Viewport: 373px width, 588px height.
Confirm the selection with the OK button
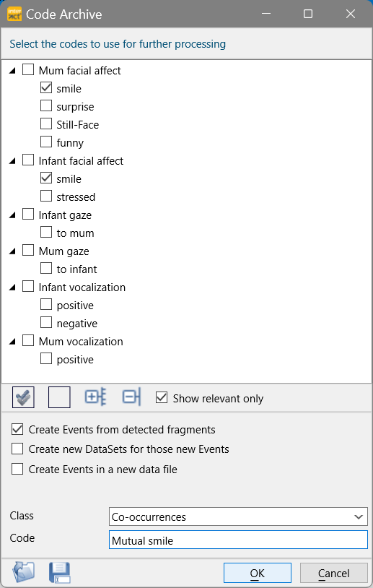(x=258, y=573)
